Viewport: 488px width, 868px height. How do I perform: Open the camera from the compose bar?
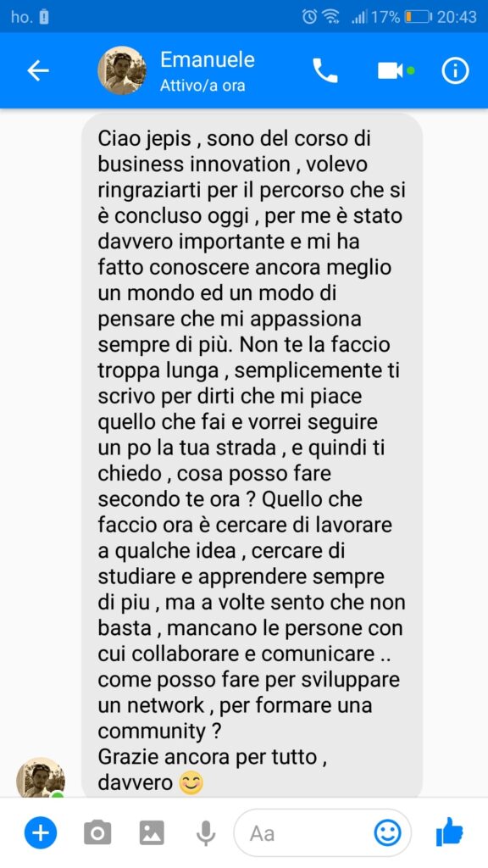click(x=97, y=832)
